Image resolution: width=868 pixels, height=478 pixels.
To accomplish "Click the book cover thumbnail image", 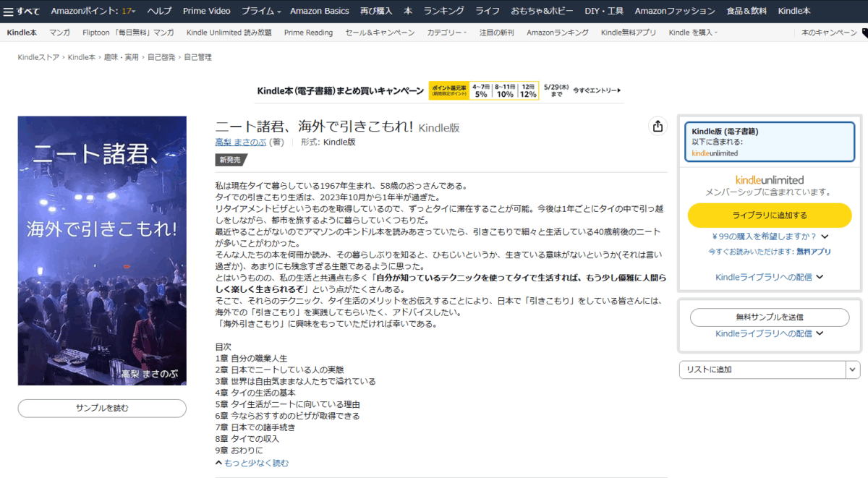I will [102, 251].
